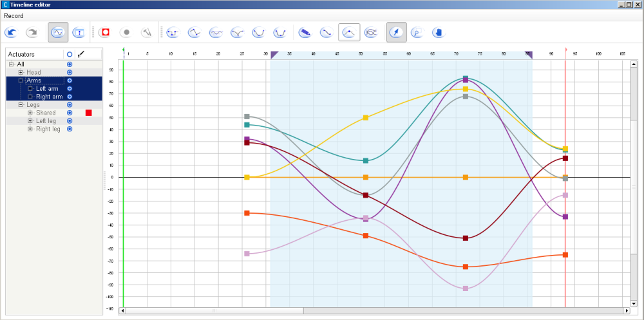Select the pencil draw tool
Image resolution: width=644 pixels, height=320 pixels.
coord(305,32)
